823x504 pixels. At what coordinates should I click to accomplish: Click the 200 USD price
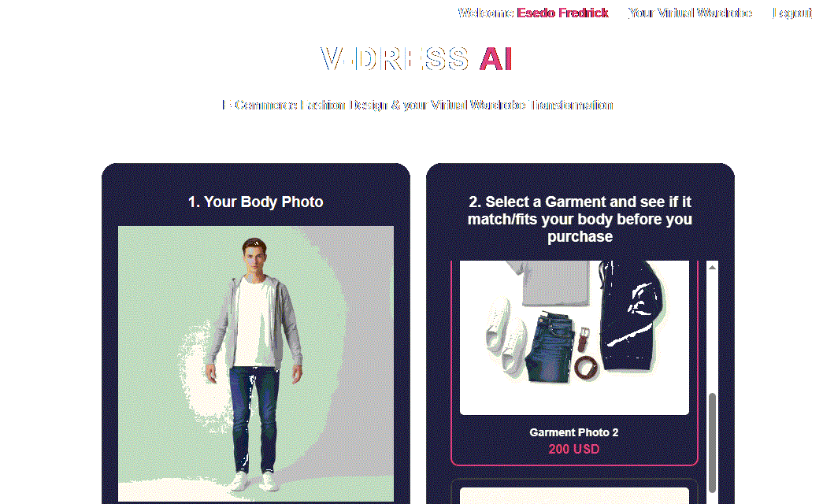click(573, 450)
